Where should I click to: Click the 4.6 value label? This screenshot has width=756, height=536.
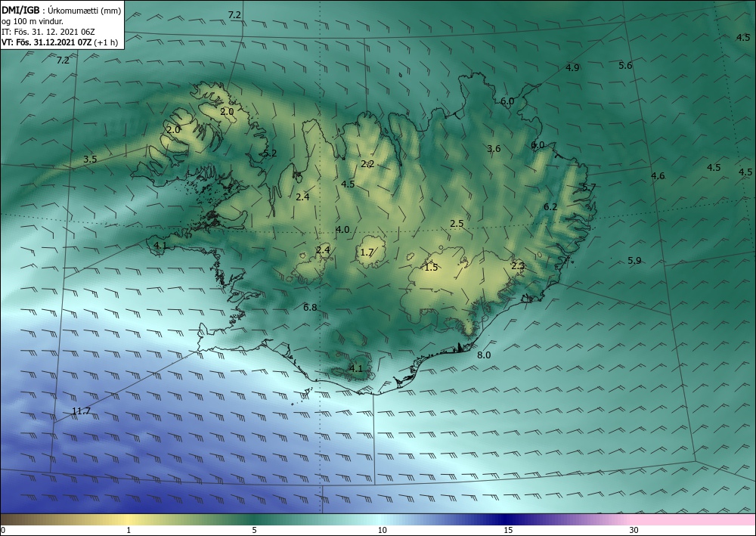(x=658, y=176)
